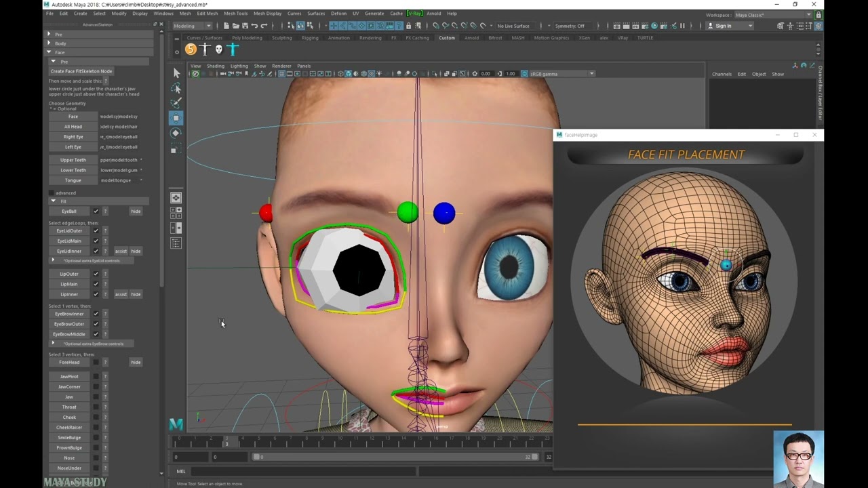This screenshot has height=488, width=868.
Task: Click the question mark beside EyeBall
Action: tap(105, 211)
